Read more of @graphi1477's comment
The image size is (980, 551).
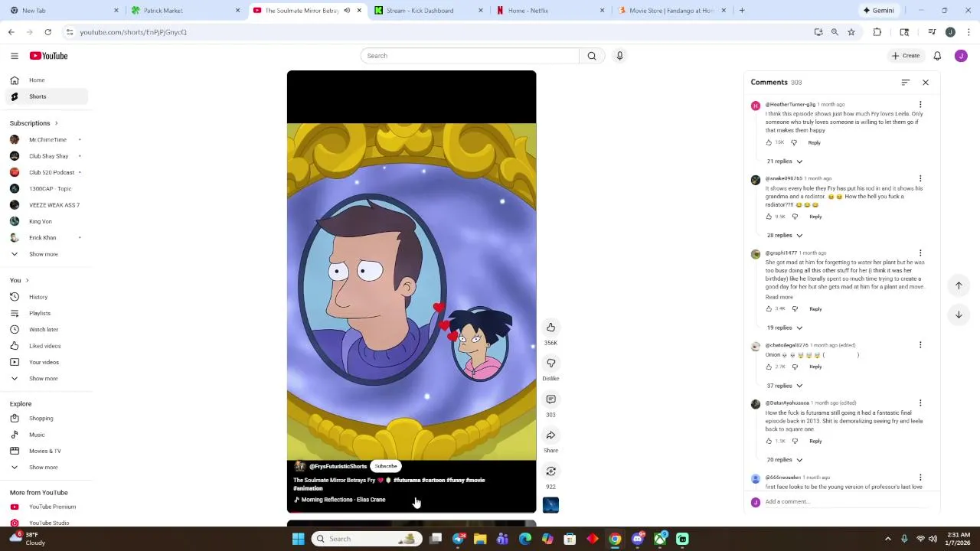(779, 297)
